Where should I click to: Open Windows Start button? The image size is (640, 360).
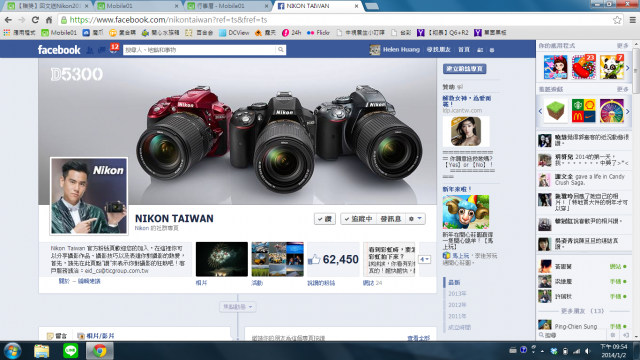coord(12,351)
